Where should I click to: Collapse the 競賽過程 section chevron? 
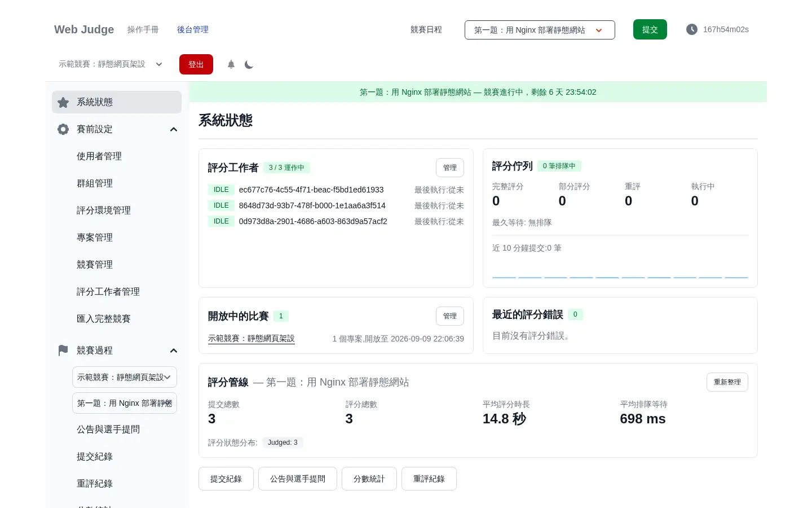[x=174, y=351]
